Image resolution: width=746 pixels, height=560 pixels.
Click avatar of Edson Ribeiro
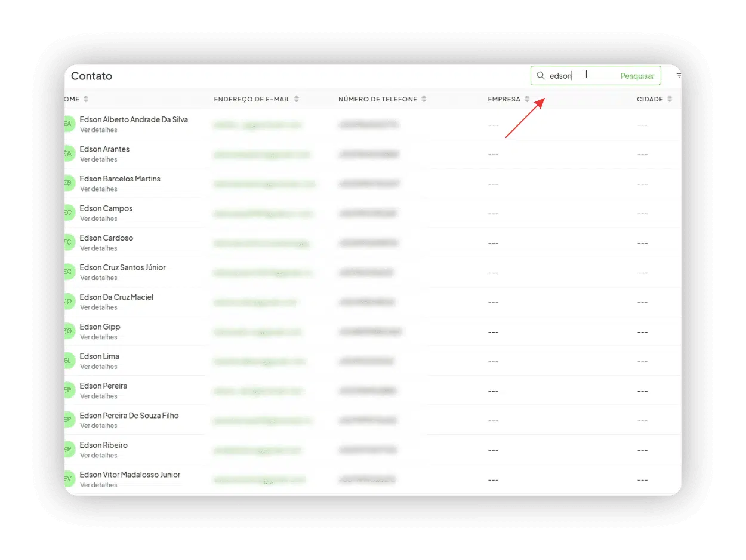(x=69, y=449)
